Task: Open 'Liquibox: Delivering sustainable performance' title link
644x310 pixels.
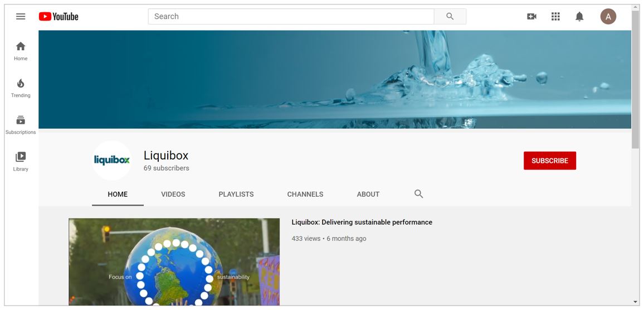Action: click(362, 222)
